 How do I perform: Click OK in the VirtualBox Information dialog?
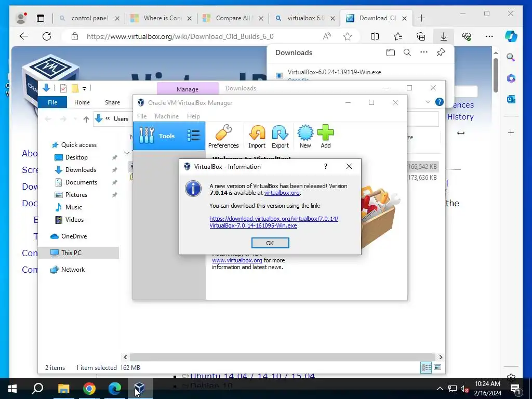(270, 243)
